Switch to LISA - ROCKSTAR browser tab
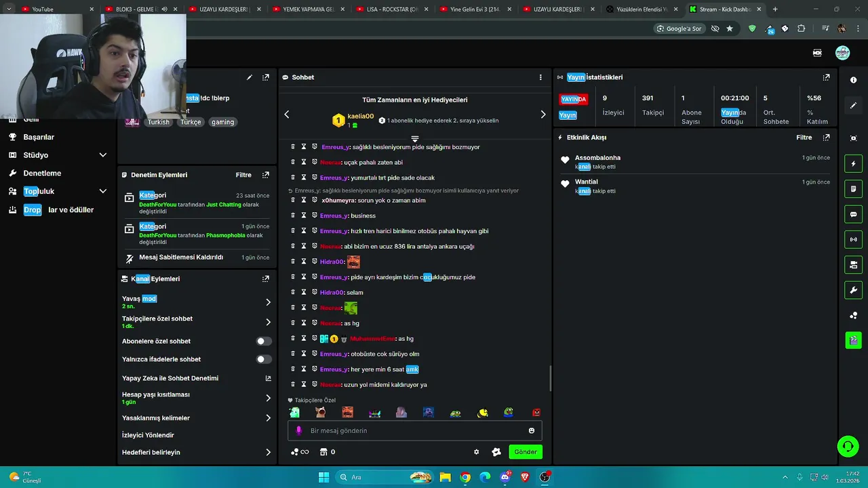Image resolution: width=868 pixels, height=488 pixels. pyautogui.click(x=391, y=9)
